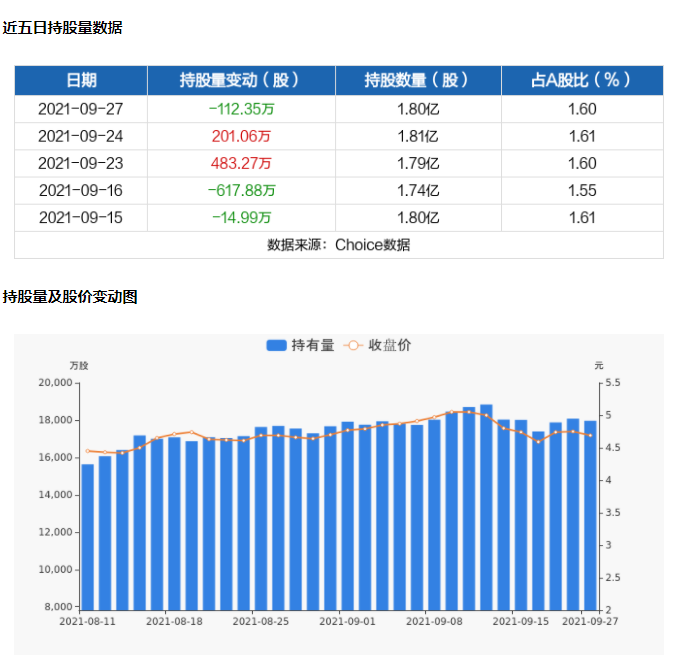Click the 元 axis unit label
This screenshot has height=655, width=674.
tap(599, 366)
